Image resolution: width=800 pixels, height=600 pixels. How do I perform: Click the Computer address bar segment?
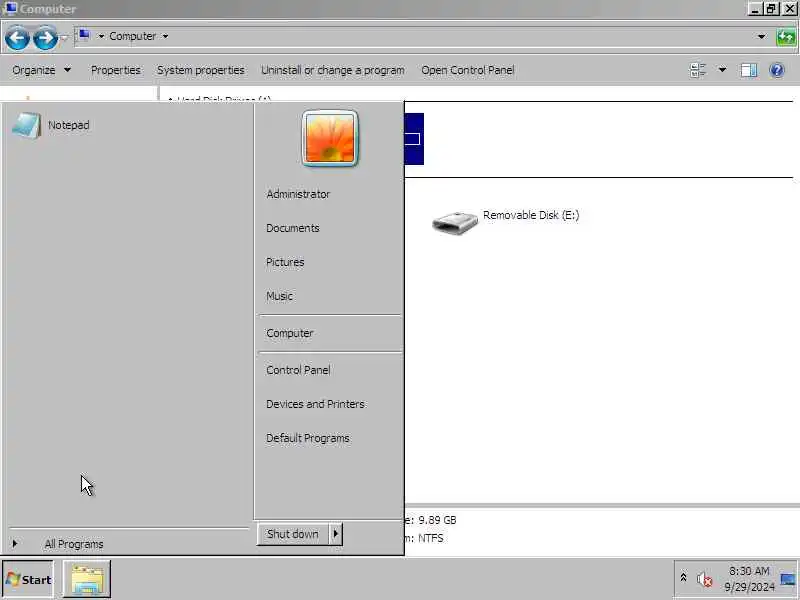point(132,36)
